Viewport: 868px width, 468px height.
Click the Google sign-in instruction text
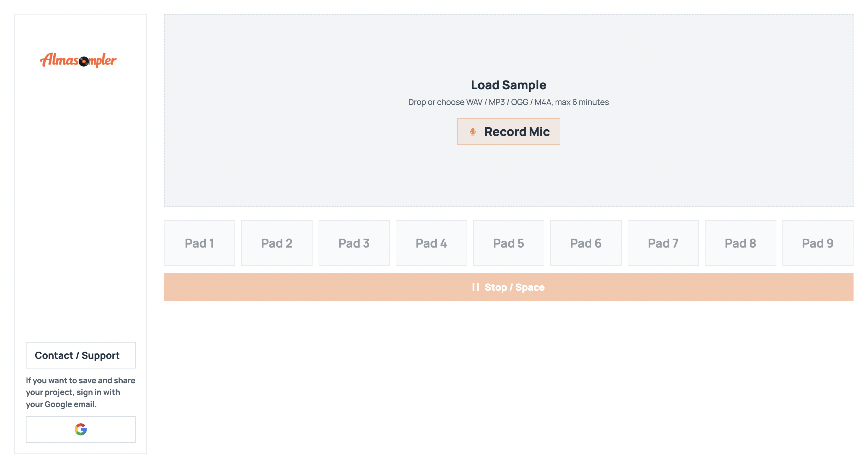(80, 392)
